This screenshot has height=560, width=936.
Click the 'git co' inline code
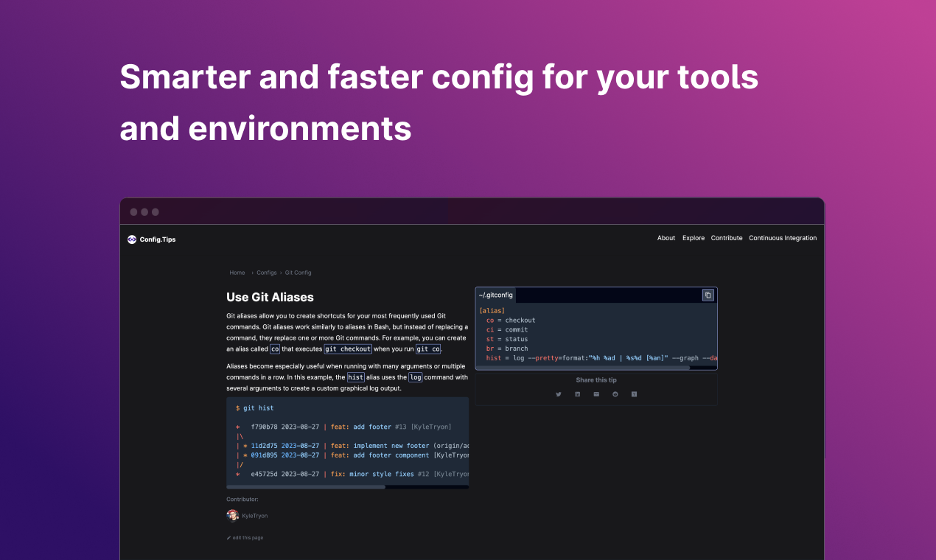[x=428, y=349]
